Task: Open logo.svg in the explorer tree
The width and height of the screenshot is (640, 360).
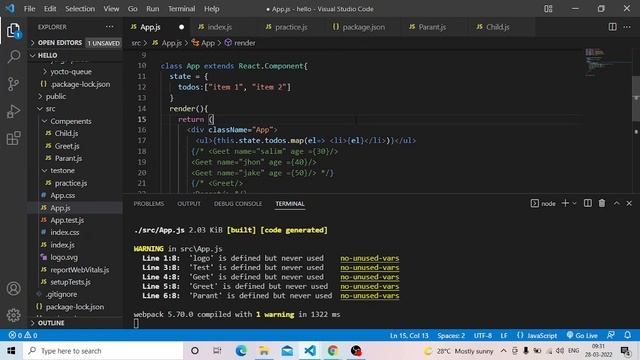Action: (64, 257)
